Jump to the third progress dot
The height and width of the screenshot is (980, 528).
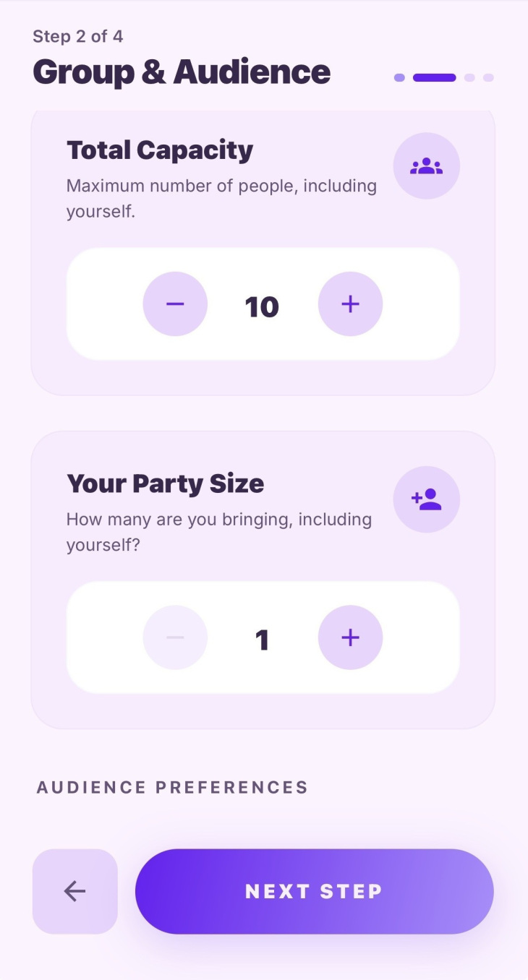coord(469,78)
